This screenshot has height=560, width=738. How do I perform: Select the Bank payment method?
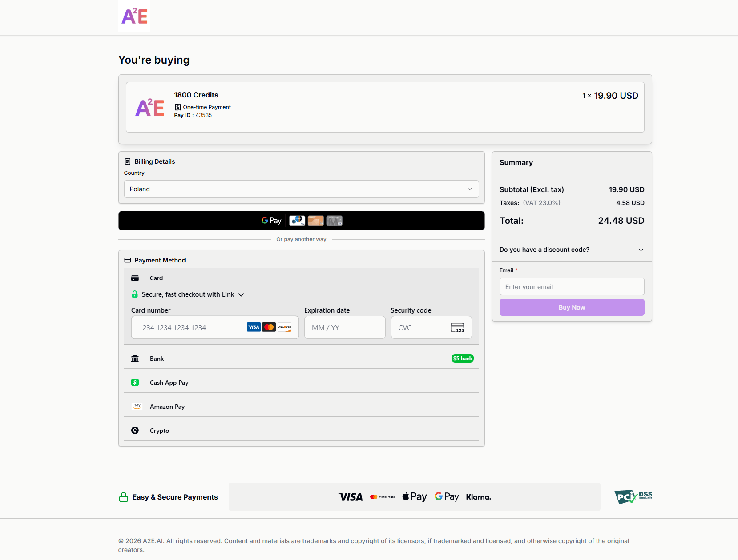[301, 359]
